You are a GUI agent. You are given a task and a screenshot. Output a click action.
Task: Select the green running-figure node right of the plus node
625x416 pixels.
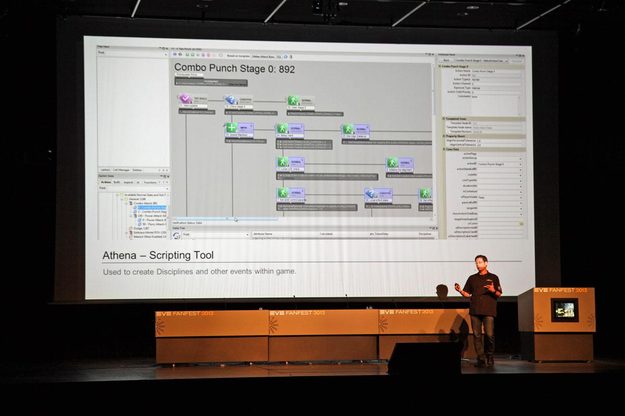coord(283,129)
